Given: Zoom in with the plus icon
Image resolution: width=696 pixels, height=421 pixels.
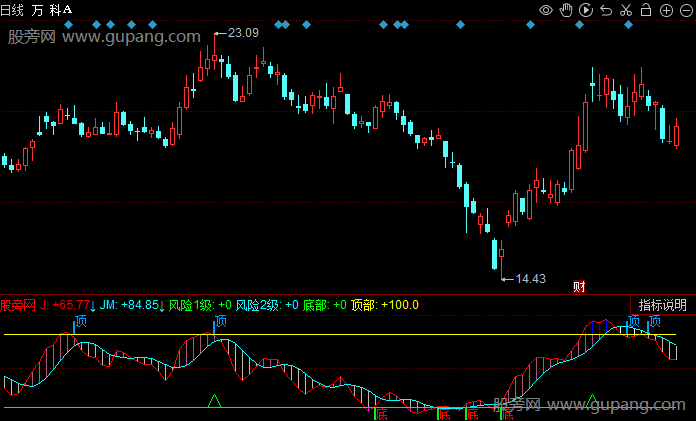Looking at the screenshot, I should point(666,10).
